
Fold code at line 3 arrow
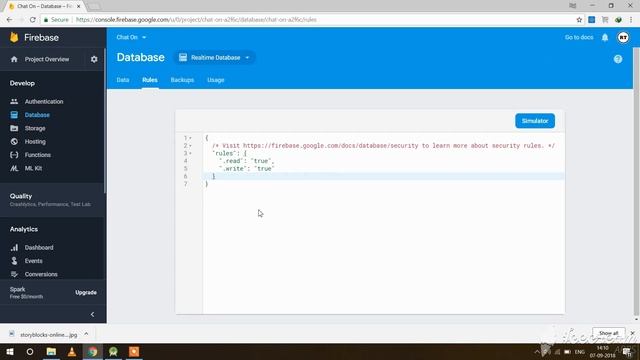(190, 153)
